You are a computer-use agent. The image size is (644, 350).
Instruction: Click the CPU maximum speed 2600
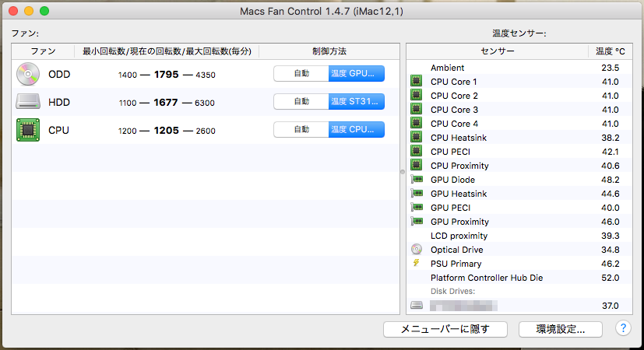(x=206, y=131)
